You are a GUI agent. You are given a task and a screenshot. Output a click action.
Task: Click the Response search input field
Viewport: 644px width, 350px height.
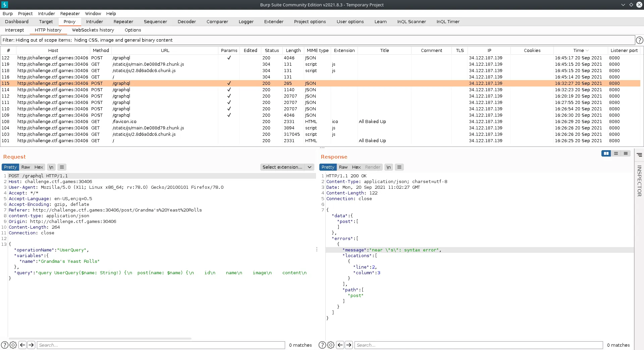(x=479, y=345)
